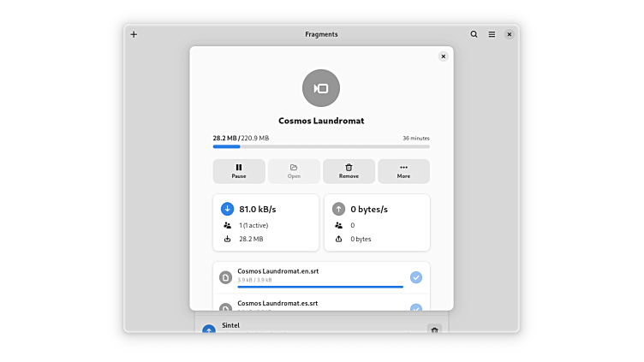Viewport: 644px width, 362px height.
Task: Click the trash icon on Sintel row
Action: [434, 330]
